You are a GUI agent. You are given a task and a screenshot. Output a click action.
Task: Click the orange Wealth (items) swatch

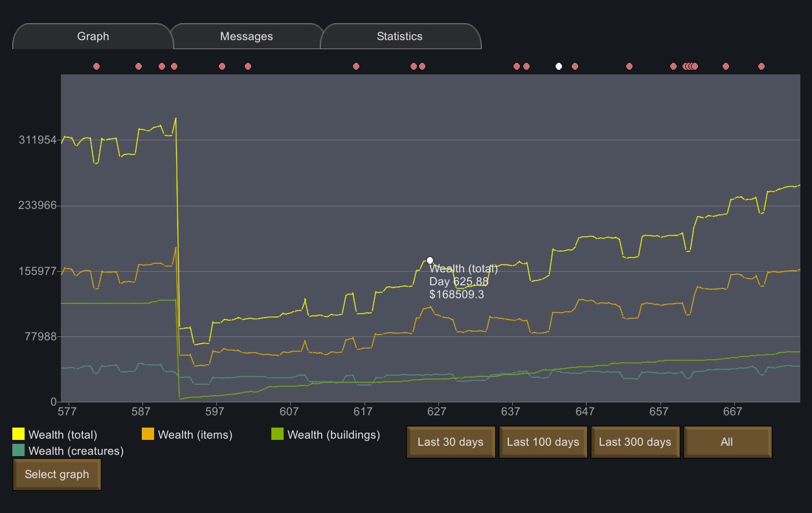point(148,434)
